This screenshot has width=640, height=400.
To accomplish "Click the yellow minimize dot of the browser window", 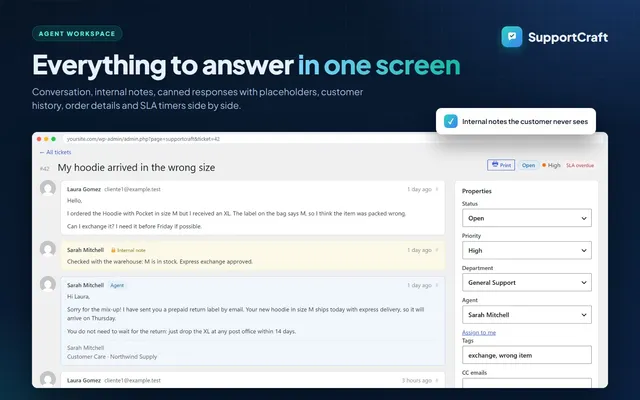I will pyautogui.click(x=46, y=139).
